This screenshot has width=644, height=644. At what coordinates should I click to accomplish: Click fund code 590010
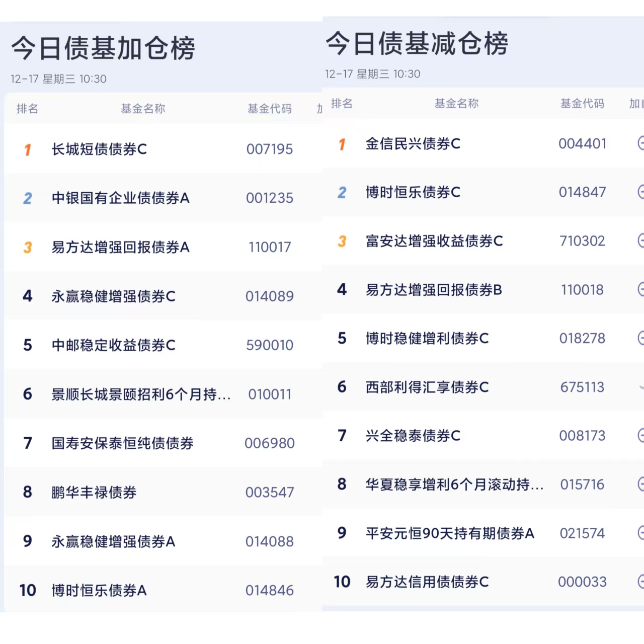point(269,345)
